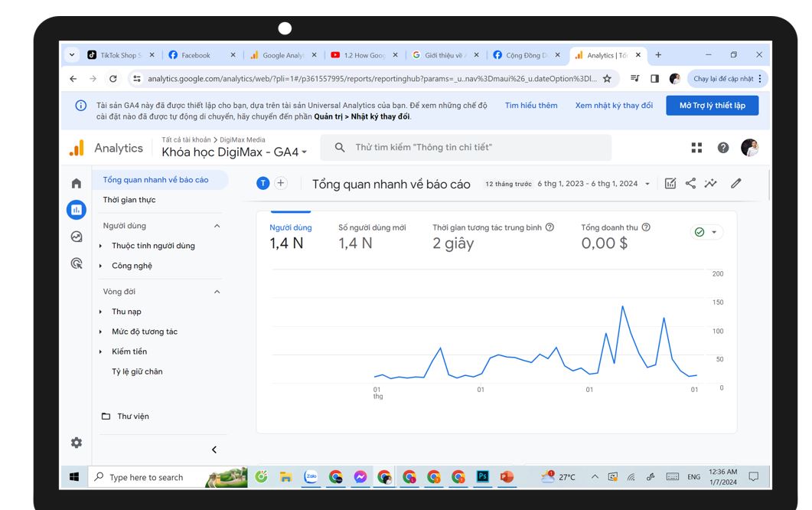Expand Mức độ tương tác

[100, 332]
